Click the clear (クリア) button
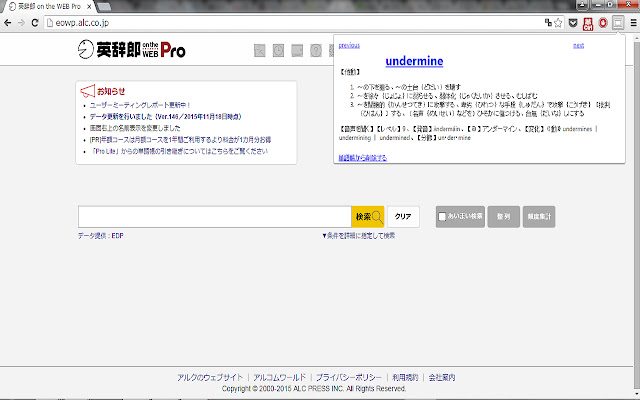This screenshot has width=640, height=400. 403,217
